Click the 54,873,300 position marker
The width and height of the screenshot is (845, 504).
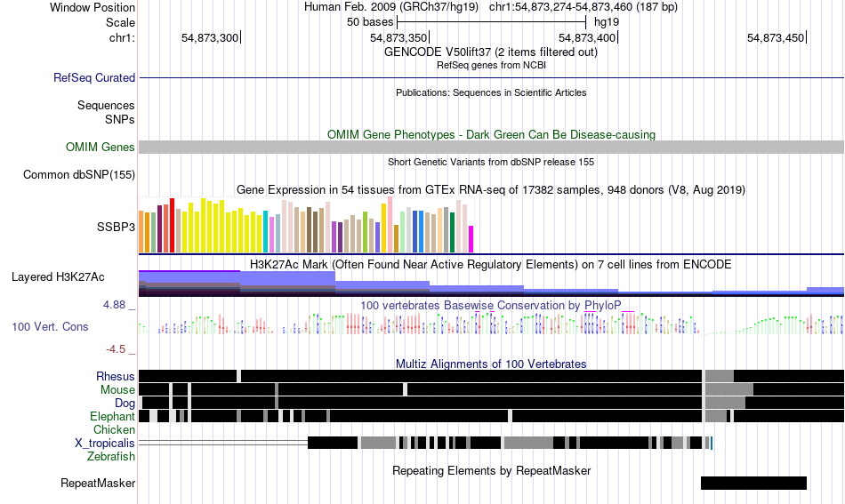(211, 37)
